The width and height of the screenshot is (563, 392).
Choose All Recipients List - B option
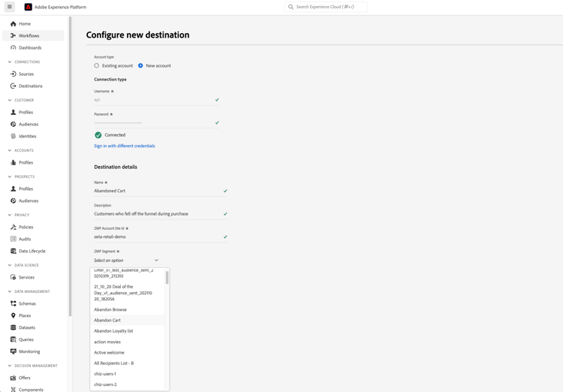(x=128, y=363)
